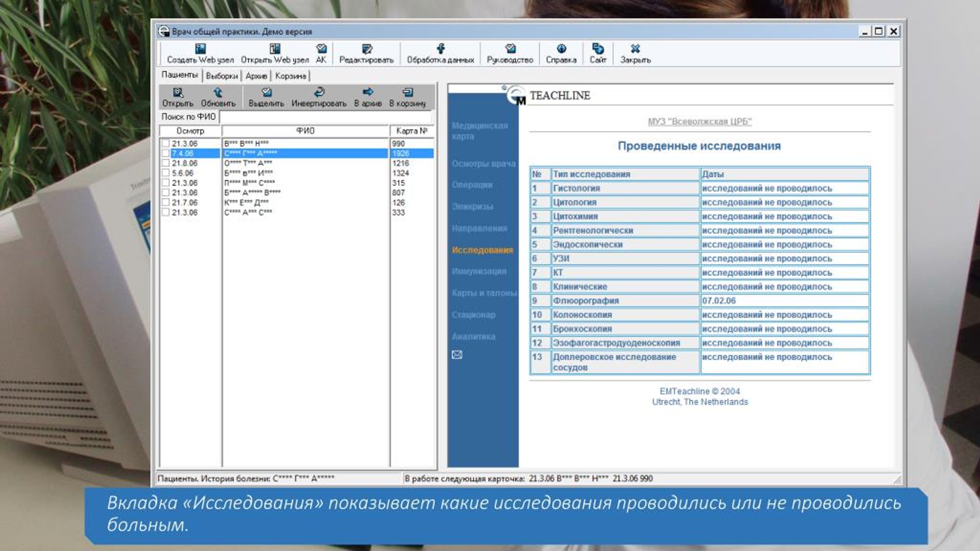The height and width of the screenshot is (551, 980).
Task: Click in the Поиск по ФИО field
Action: point(326,117)
